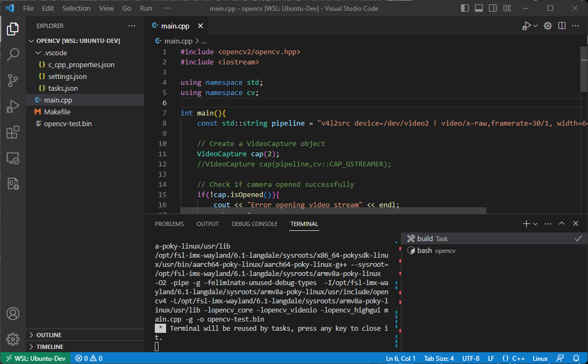The width and height of the screenshot is (588, 364).
Task: Collapse the OPENCV [WSL: UBUNTU-DEV] folder section
Action: pos(85,41)
